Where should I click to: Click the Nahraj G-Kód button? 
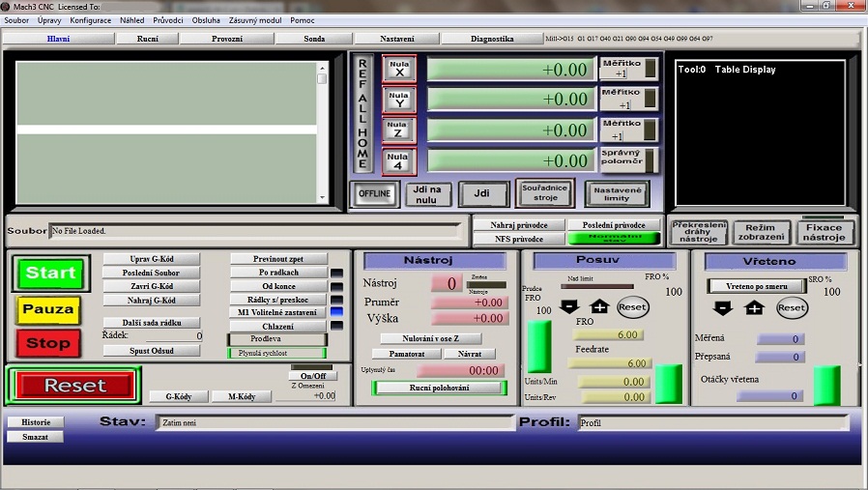151,300
